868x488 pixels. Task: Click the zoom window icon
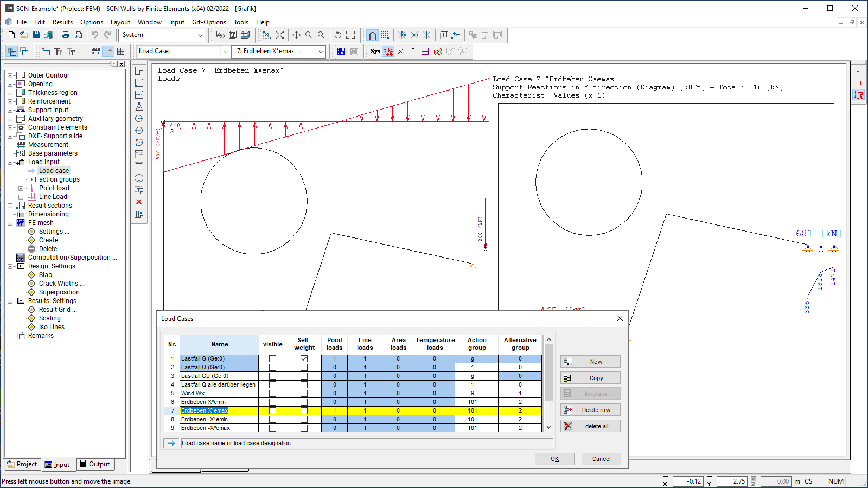tap(267, 35)
